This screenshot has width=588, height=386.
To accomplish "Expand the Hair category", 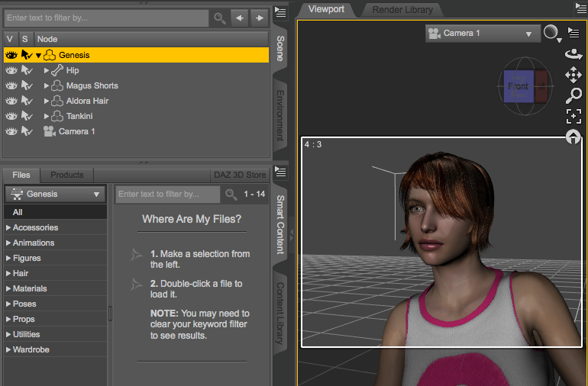I will (8, 273).
